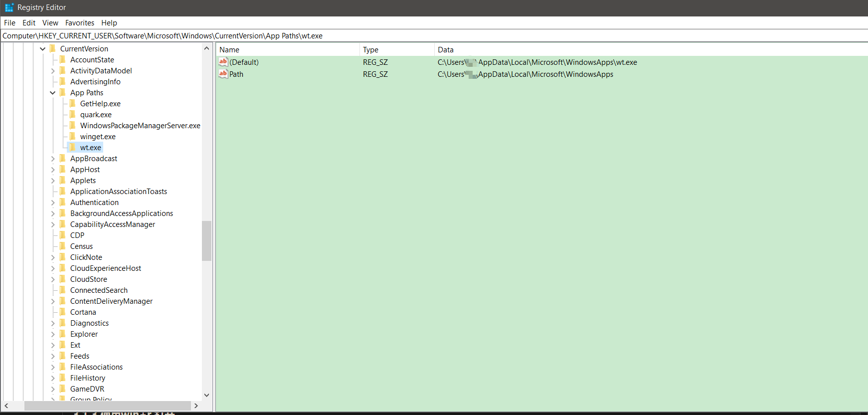The width and height of the screenshot is (868, 415).
Task: Click the folder icon of App Paths key
Action: tap(62, 92)
